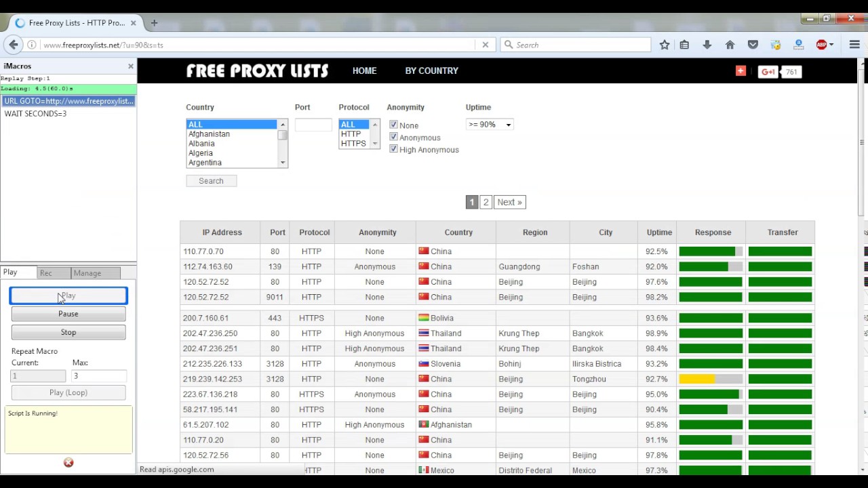Close the iMacros sidebar panel
The width and height of the screenshot is (868, 488).
[x=131, y=66]
